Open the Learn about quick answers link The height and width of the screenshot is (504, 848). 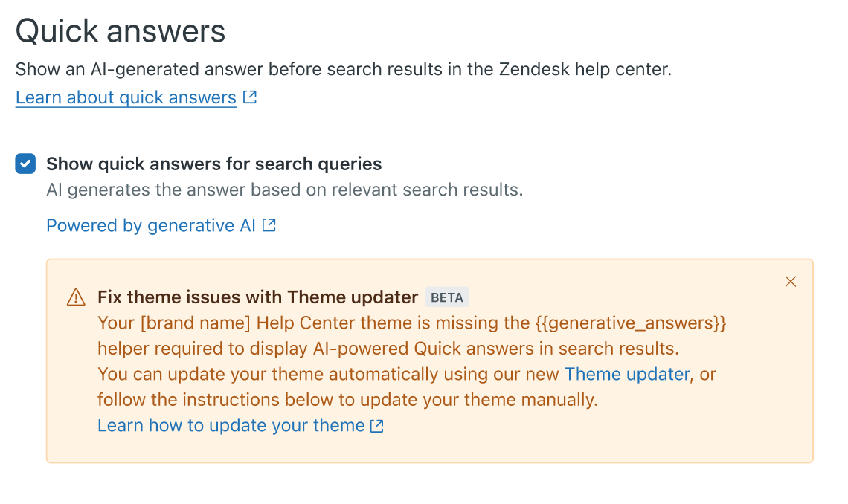coord(126,97)
